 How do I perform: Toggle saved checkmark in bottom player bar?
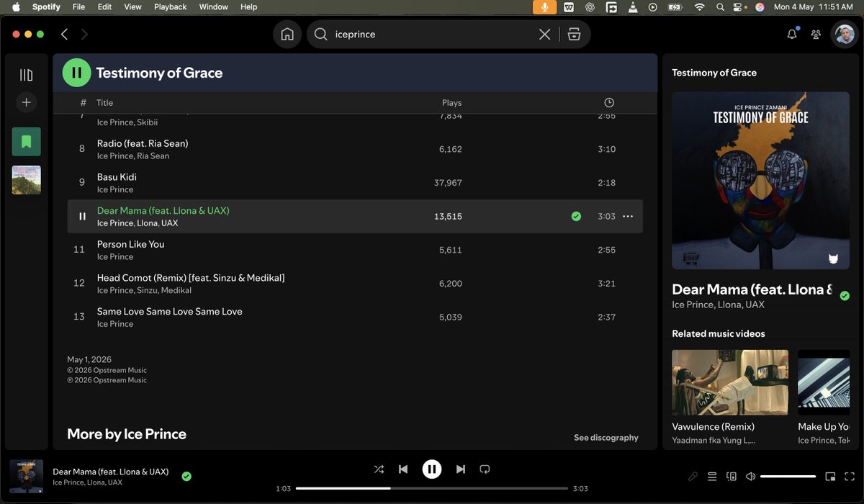186,476
